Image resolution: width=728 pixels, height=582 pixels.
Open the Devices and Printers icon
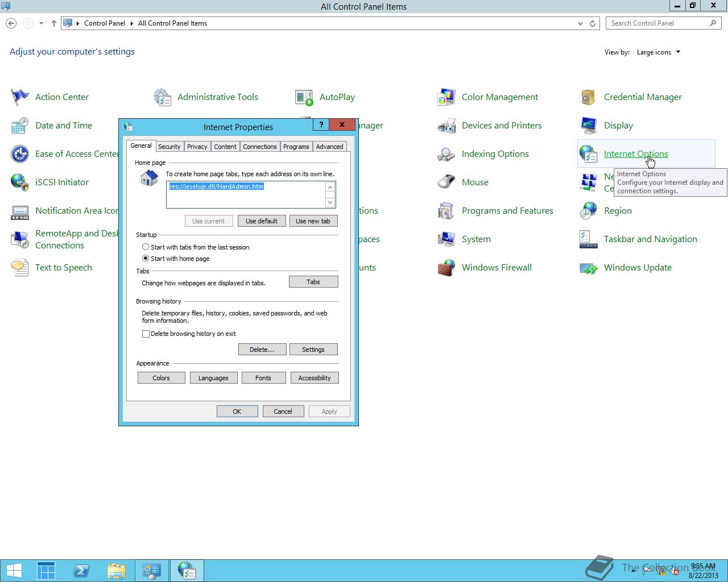pyautogui.click(x=446, y=126)
